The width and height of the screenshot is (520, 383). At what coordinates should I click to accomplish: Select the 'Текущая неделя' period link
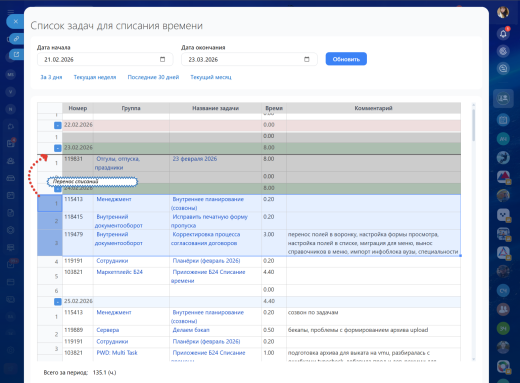coord(95,77)
